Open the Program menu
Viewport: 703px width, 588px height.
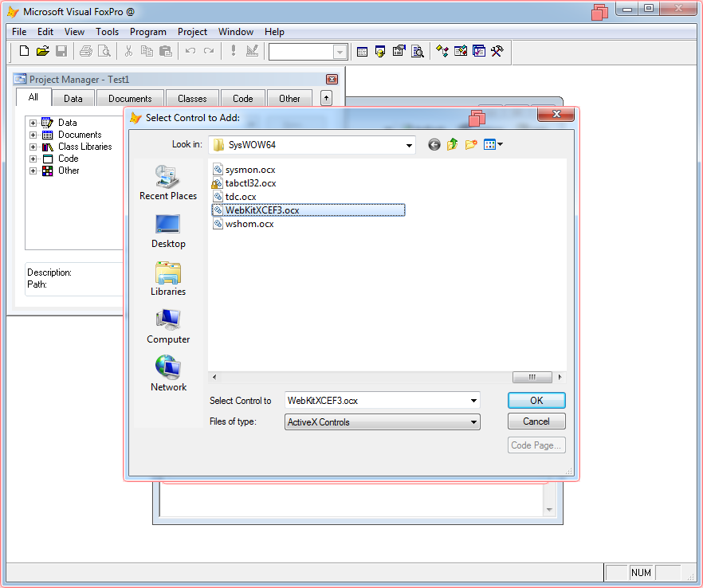coord(148,32)
